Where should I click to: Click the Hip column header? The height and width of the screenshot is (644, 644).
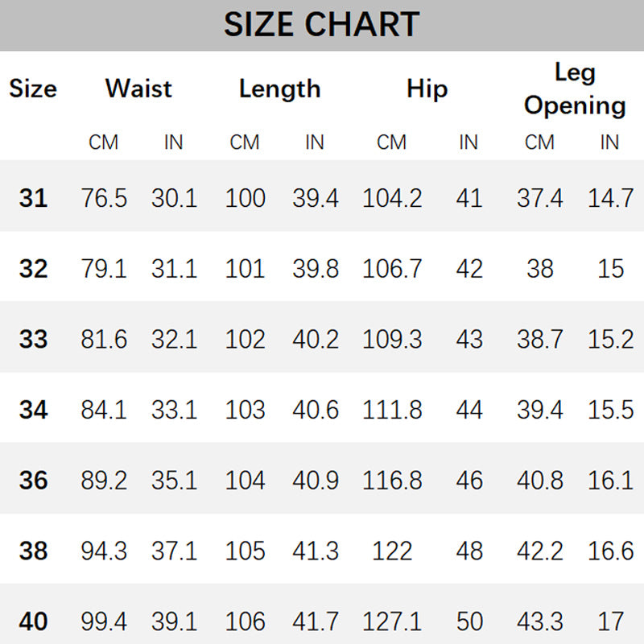(x=427, y=89)
